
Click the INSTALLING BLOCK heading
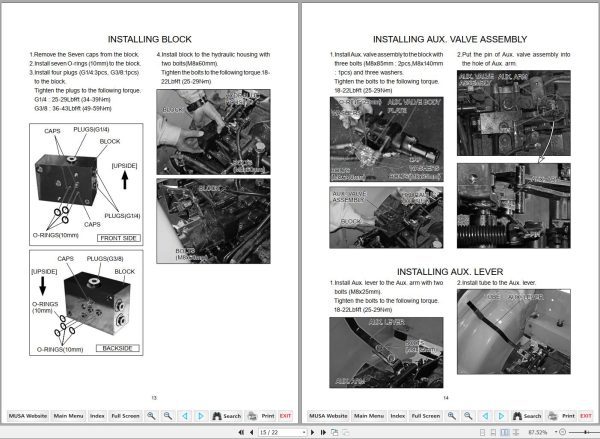click(x=150, y=39)
